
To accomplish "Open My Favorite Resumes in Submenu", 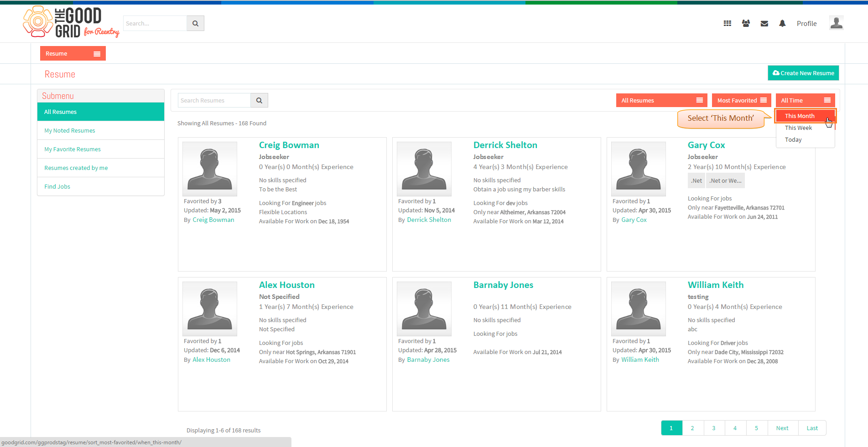I will click(101, 149).
